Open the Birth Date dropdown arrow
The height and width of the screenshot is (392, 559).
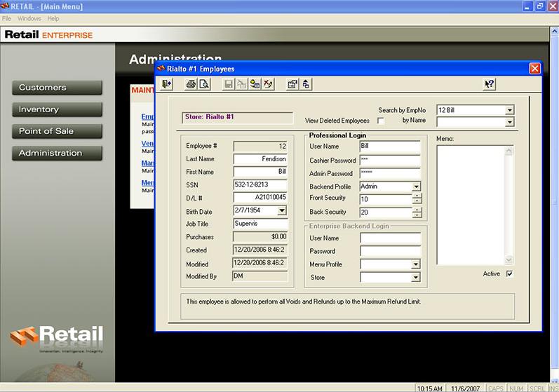pos(282,210)
